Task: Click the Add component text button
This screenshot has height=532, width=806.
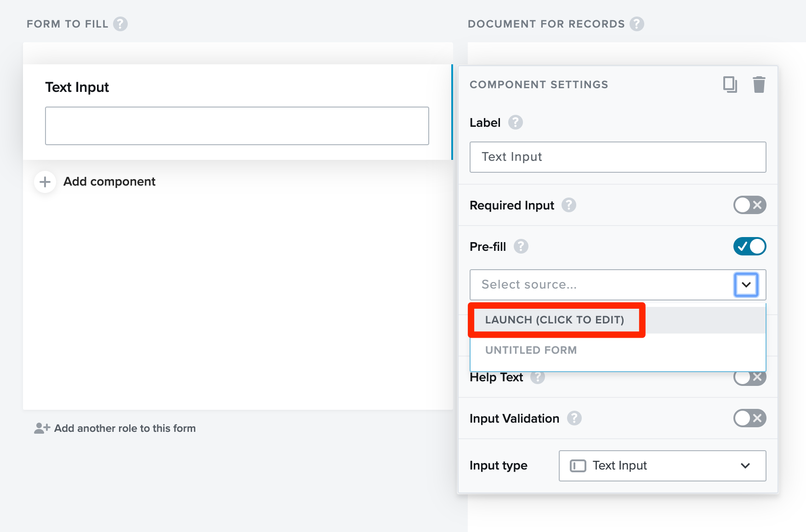Action: [109, 182]
